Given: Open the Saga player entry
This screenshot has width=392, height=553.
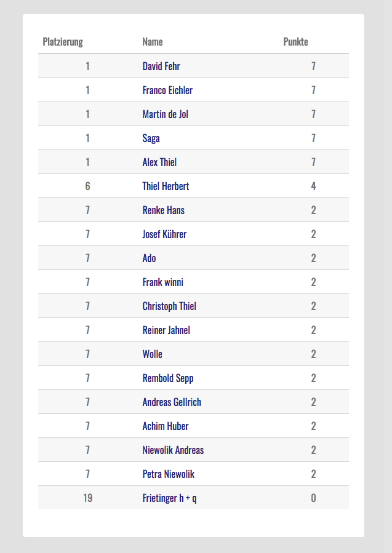Looking at the screenshot, I should (x=151, y=138).
